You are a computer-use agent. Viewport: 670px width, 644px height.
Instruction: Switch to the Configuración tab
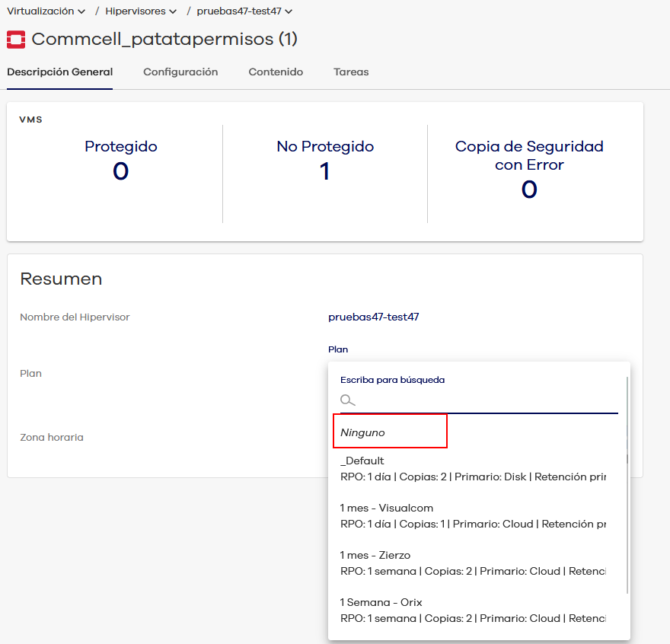click(x=180, y=72)
